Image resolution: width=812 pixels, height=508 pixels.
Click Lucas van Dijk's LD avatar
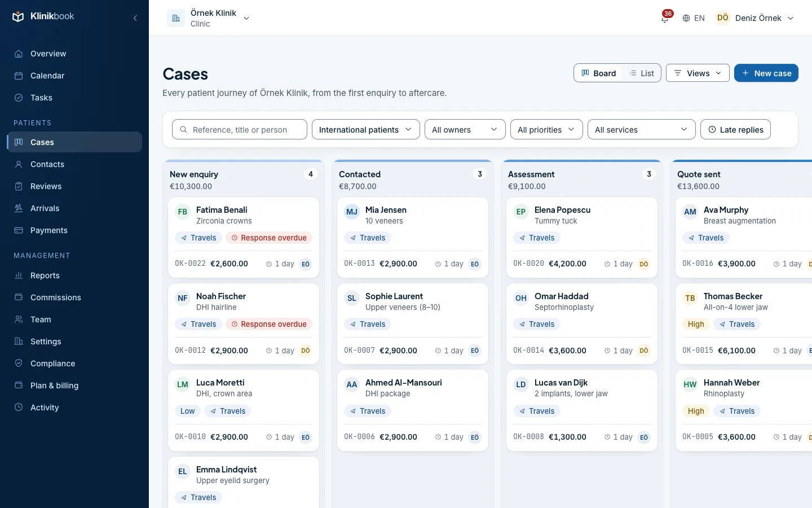point(521,385)
